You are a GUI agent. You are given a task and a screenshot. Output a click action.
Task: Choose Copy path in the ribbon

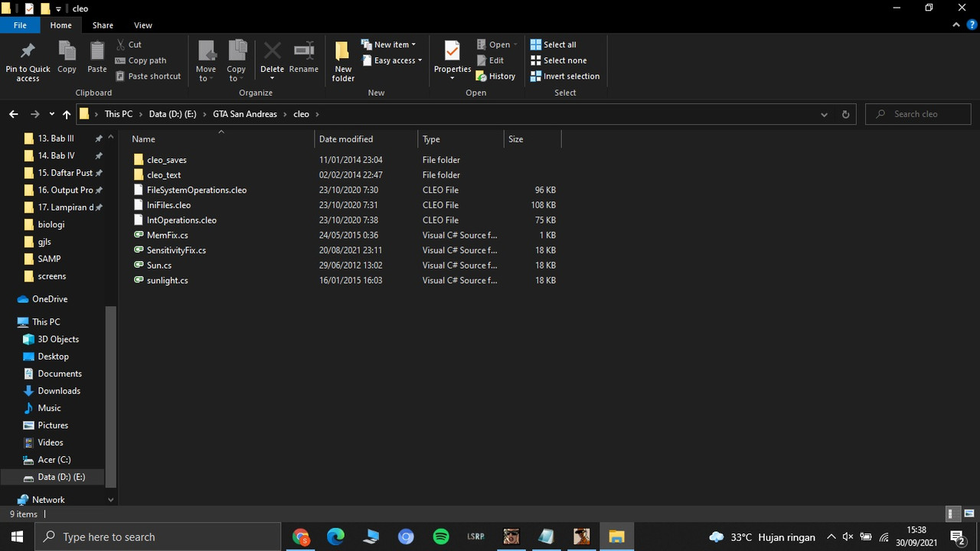click(141, 60)
